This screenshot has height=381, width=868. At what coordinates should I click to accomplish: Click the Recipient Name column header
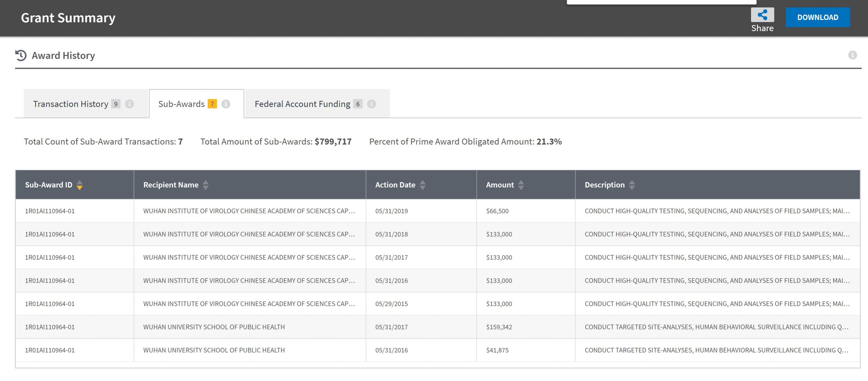250,185
